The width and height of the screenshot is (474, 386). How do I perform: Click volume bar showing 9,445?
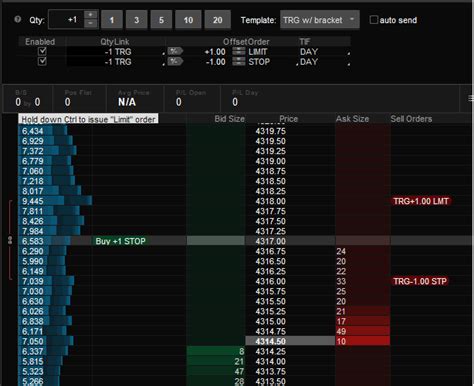(x=55, y=201)
